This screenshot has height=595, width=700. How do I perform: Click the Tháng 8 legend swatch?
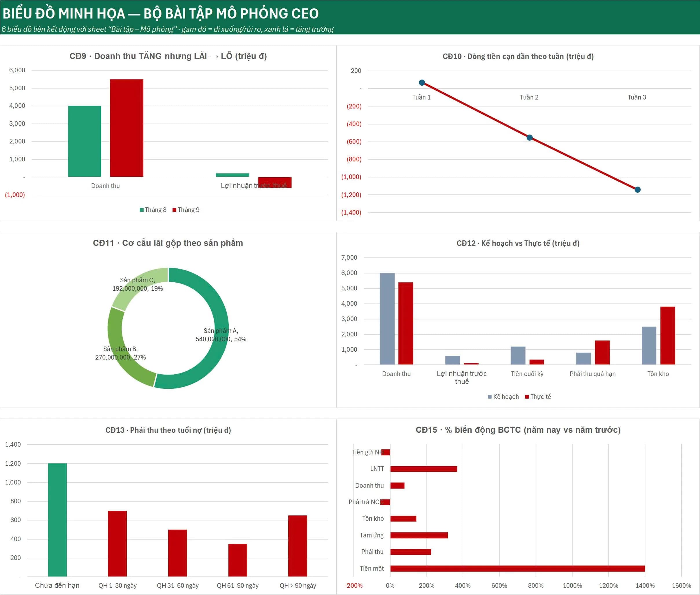click(x=142, y=210)
